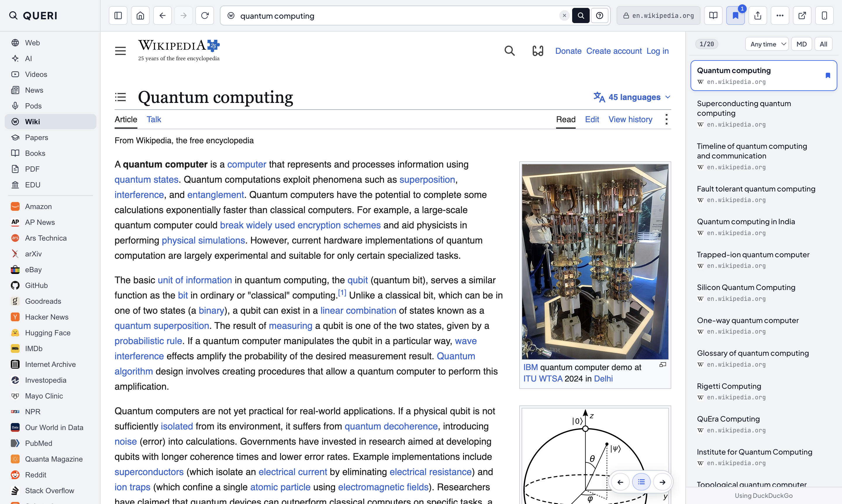
Task: Go to the home page icon
Action: 140,15
